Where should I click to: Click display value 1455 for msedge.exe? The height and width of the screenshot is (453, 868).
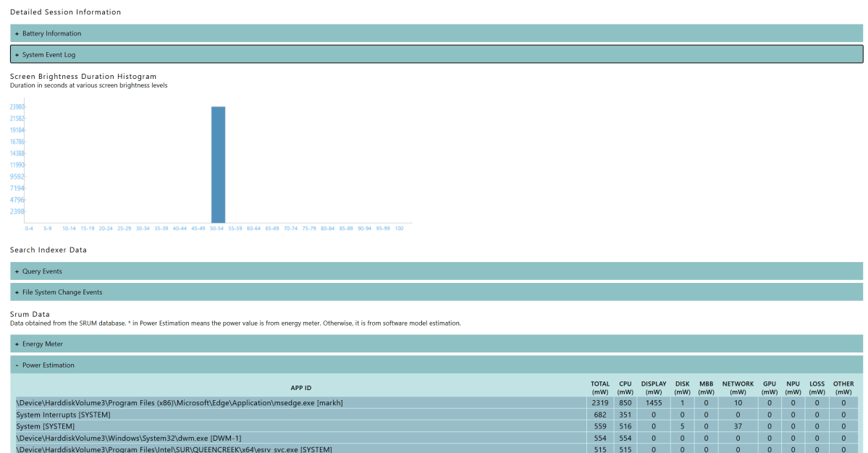click(x=654, y=402)
